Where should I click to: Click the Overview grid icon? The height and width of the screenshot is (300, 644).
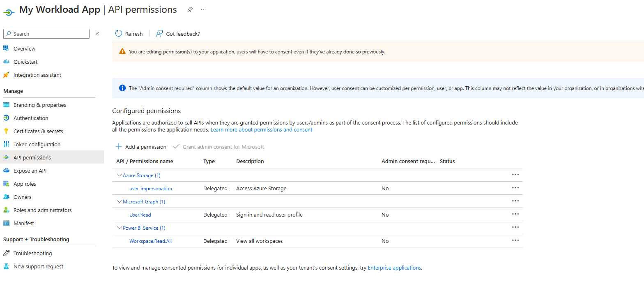pyautogui.click(x=6, y=48)
